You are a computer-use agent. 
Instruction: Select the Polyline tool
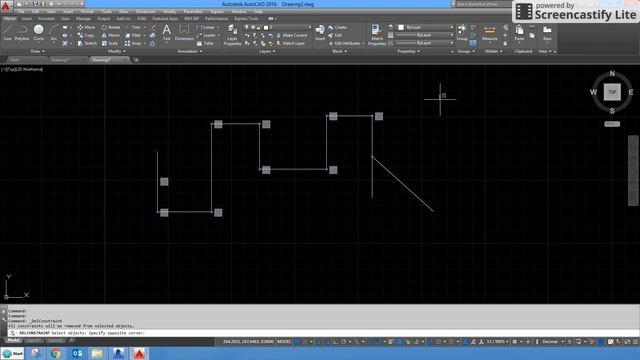[22, 33]
